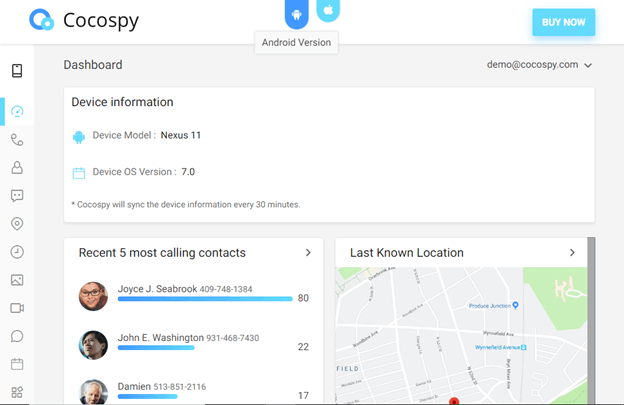The width and height of the screenshot is (624, 405).
Task: Select the name Joyce J. Seabrook
Action: pyautogui.click(x=157, y=289)
